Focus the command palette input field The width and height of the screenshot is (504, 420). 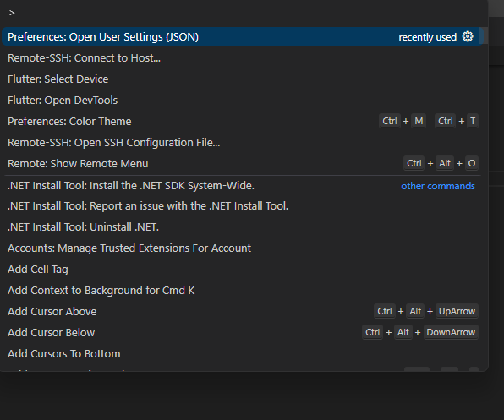[x=243, y=13]
